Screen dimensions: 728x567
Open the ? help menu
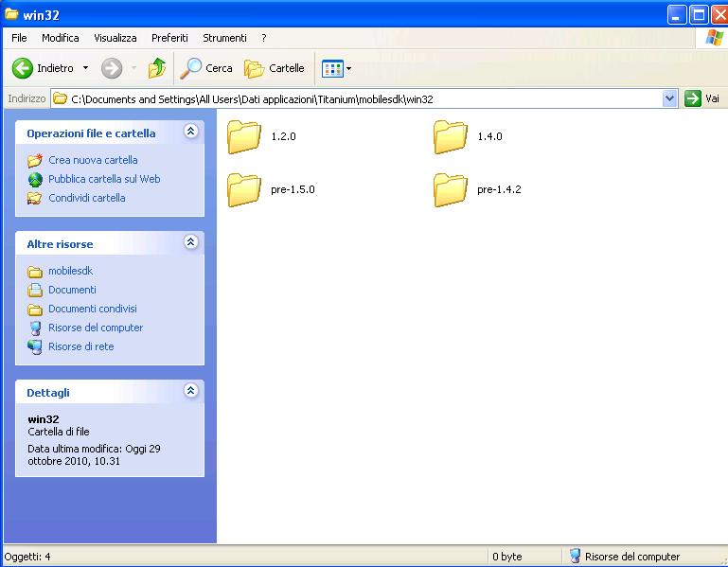264,38
